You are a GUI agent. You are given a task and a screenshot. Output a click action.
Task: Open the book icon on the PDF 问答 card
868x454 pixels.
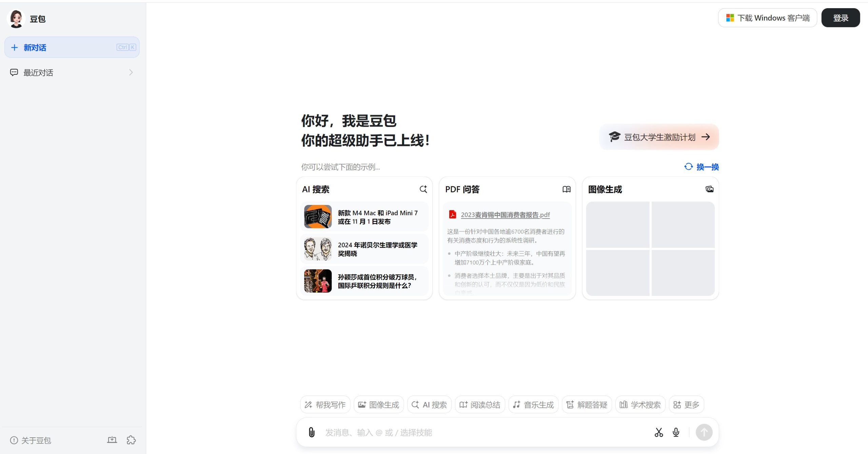566,189
